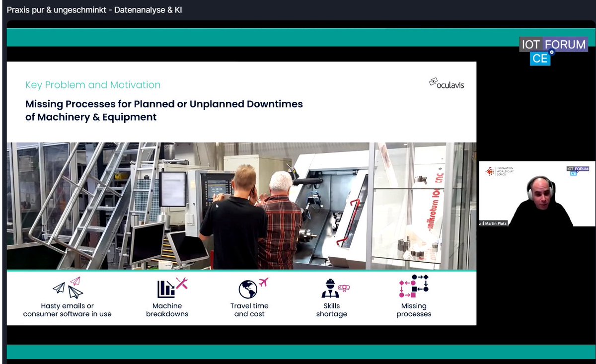Click the Innovation World Cup Series logo
The height and width of the screenshot is (364, 596).
[x=499, y=171]
